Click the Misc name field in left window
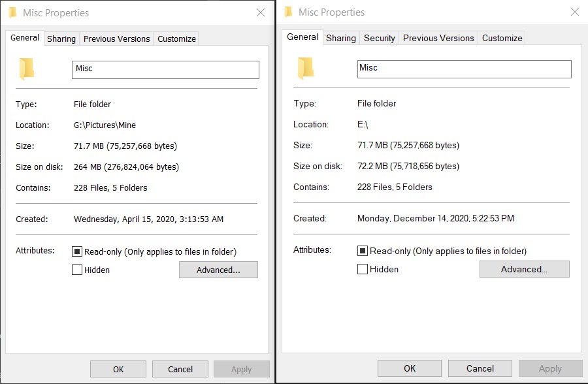This screenshot has width=588, height=384. (x=165, y=70)
